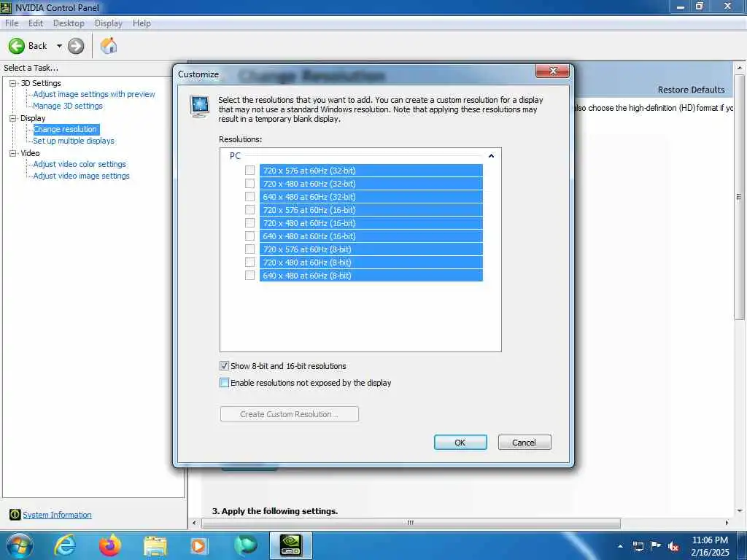
Task: Check 720 x 480 at 60Hz (16-bit)
Action: pyautogui.click(x=249, y=223)
